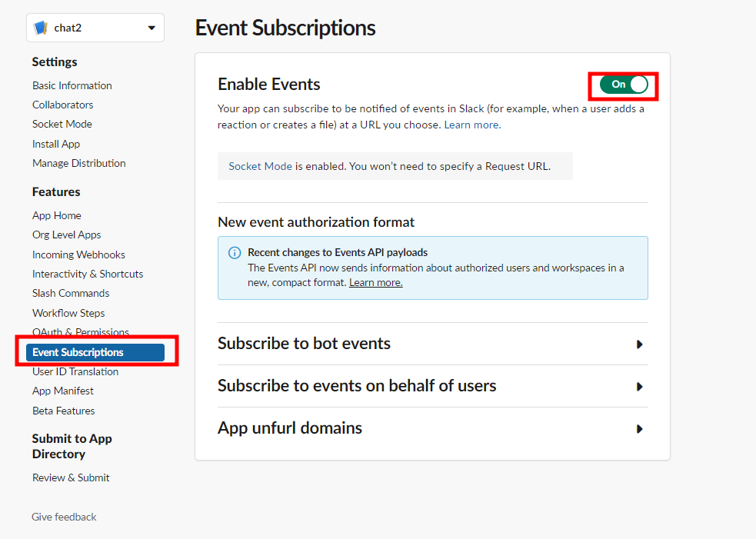Go to Socket Mode in the sidebar

click(x=62, y=124)
